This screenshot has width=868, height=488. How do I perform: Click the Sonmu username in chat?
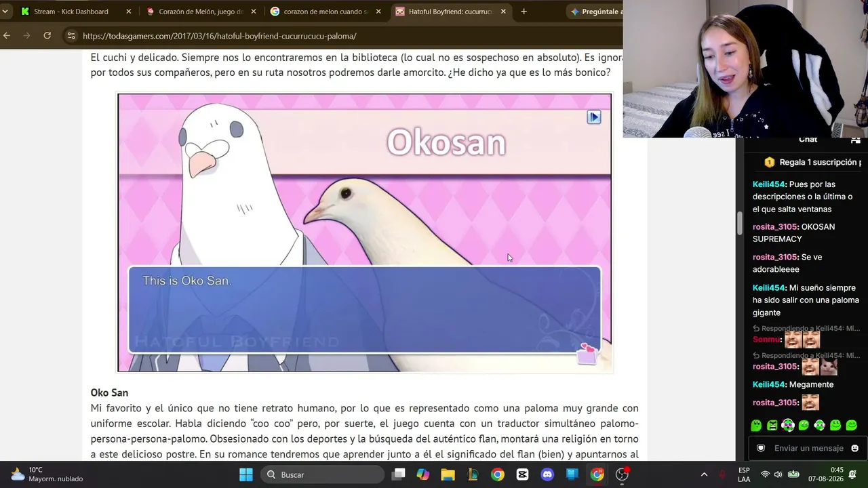coord(766,339)
